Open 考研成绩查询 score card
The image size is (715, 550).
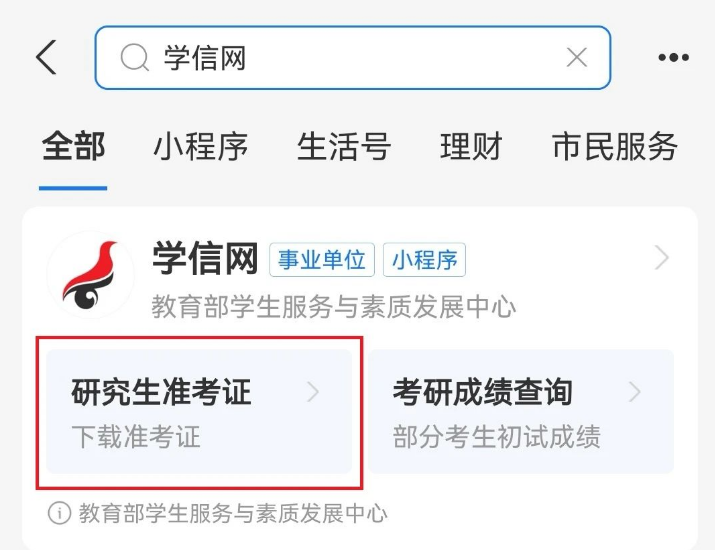pyautogui.click(x=521, y=411)
